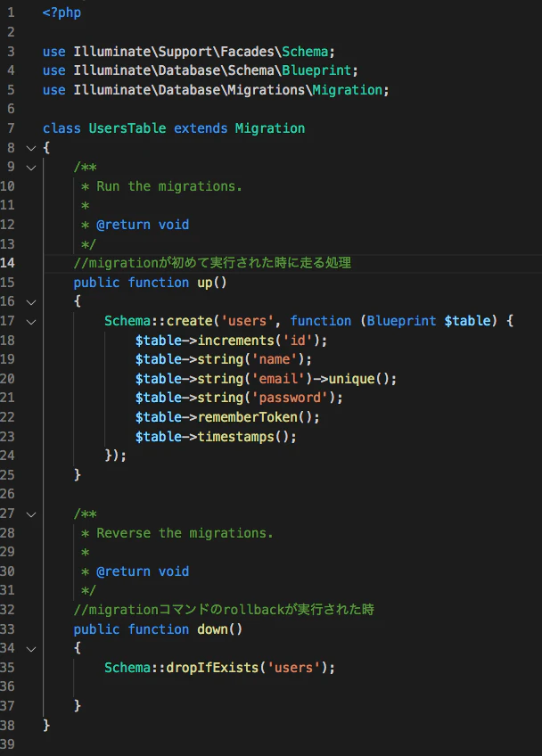Click '@return void' on line 30

click(143, 571)
